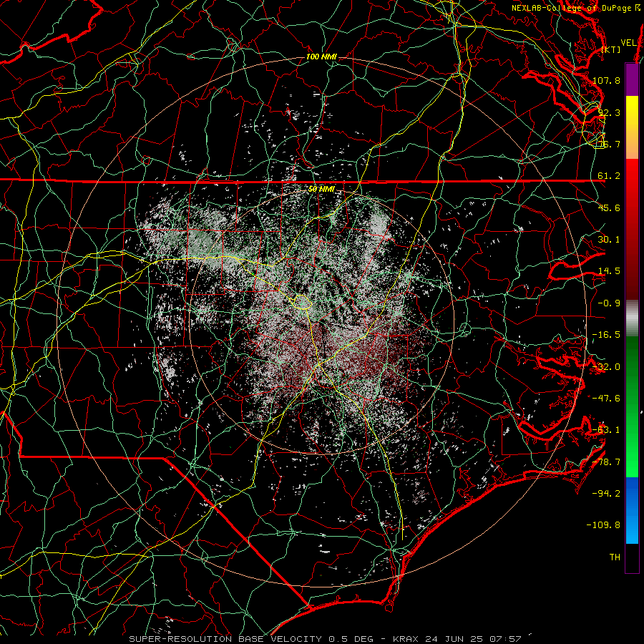Click the TH legend label

click(615, 557)
